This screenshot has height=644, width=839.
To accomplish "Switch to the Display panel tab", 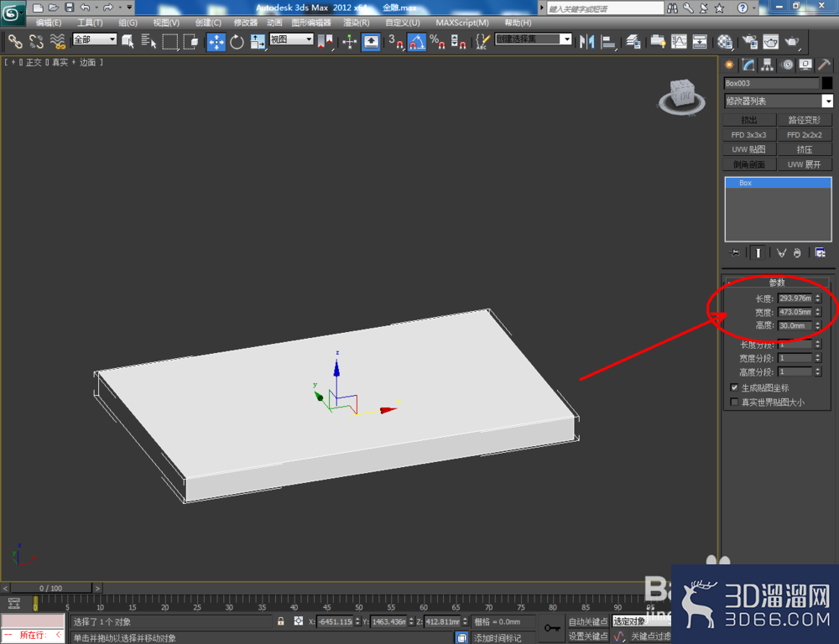I will [805, 65].
